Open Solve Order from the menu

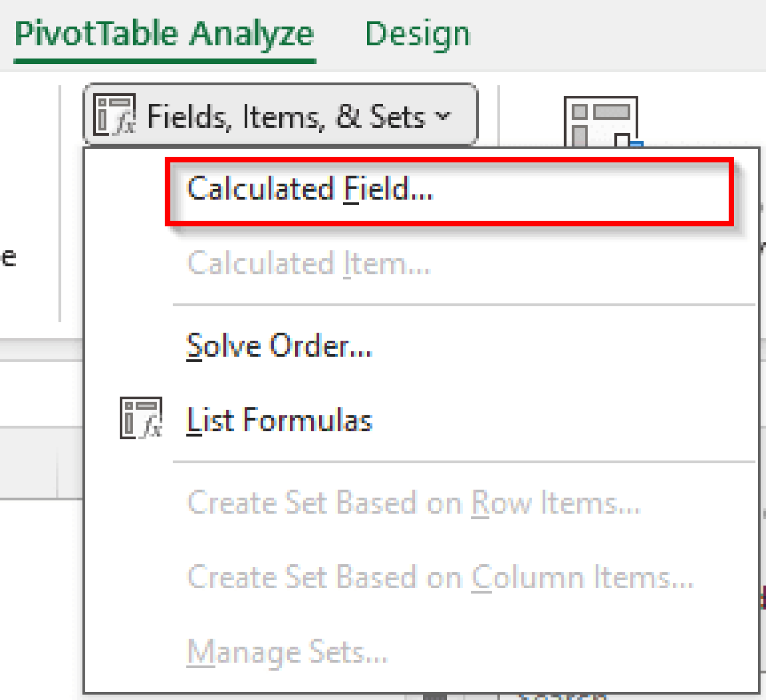click(278, 345)
